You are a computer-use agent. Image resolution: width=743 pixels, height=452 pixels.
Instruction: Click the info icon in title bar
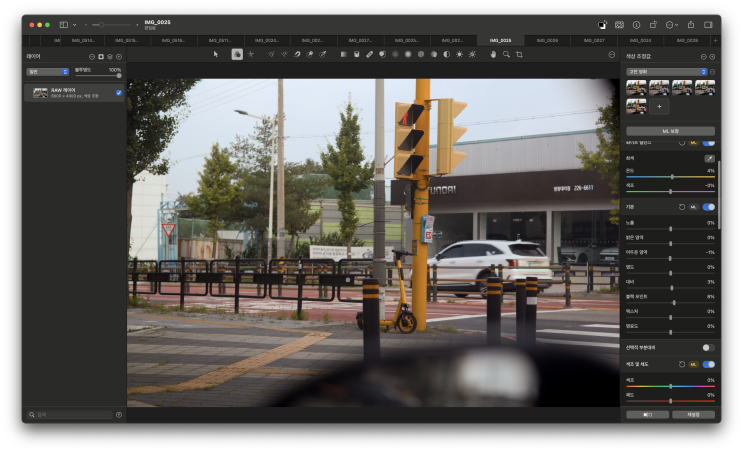636,24
